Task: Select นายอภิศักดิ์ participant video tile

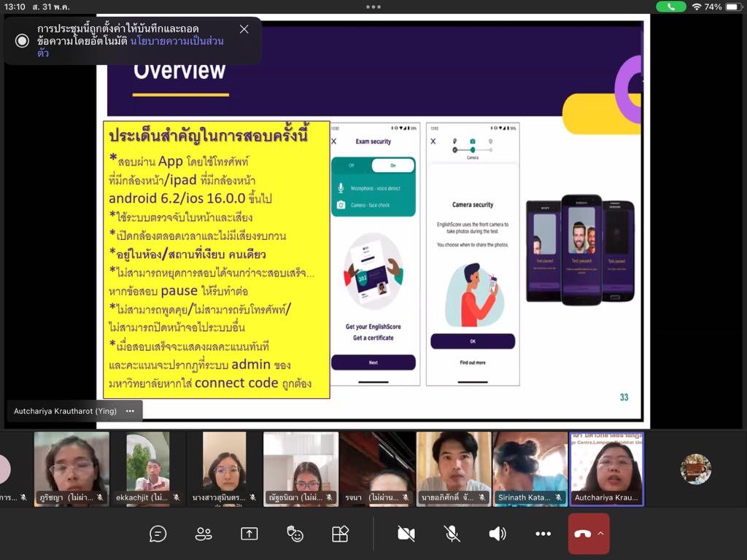Action: [x=454, y=469]
